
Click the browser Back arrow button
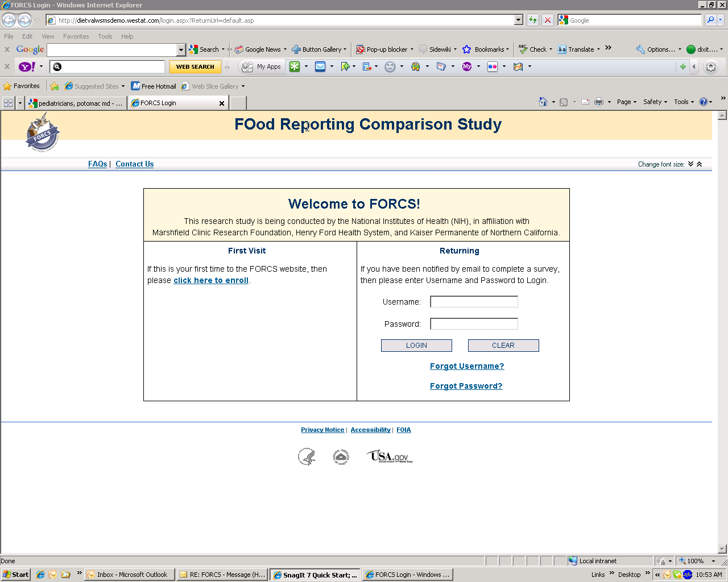(x=9, y=20)
